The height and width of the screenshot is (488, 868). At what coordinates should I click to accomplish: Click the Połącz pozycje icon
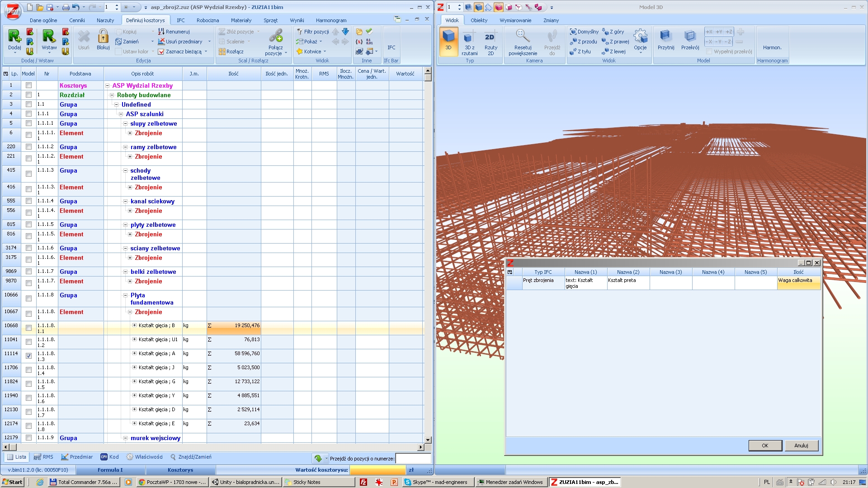tap(276, 36)
